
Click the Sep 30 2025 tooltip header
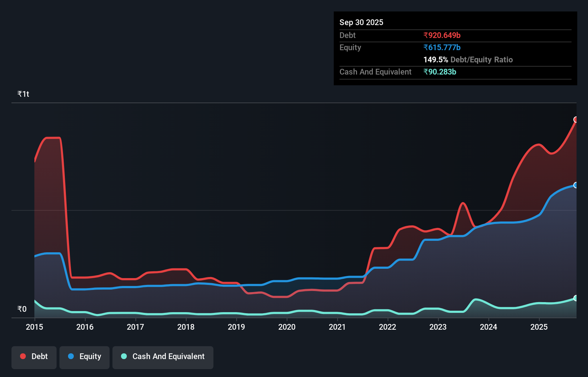click(361, 22)
